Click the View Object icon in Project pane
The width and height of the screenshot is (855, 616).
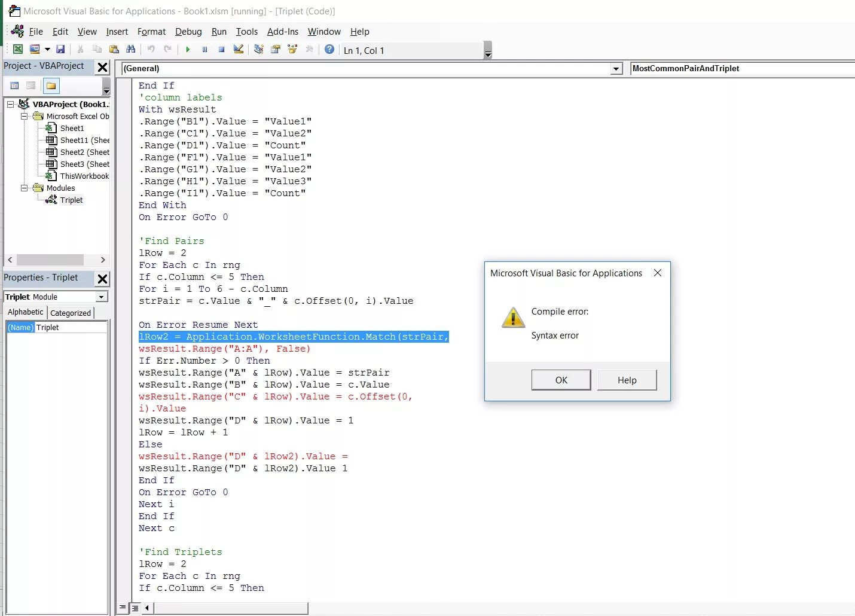31,86
